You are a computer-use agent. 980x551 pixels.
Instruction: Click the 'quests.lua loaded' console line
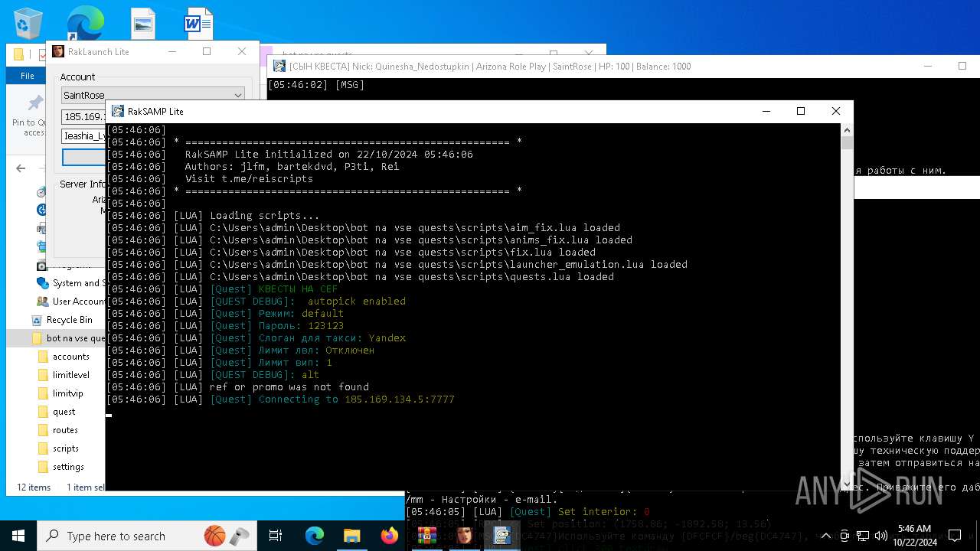360,276
